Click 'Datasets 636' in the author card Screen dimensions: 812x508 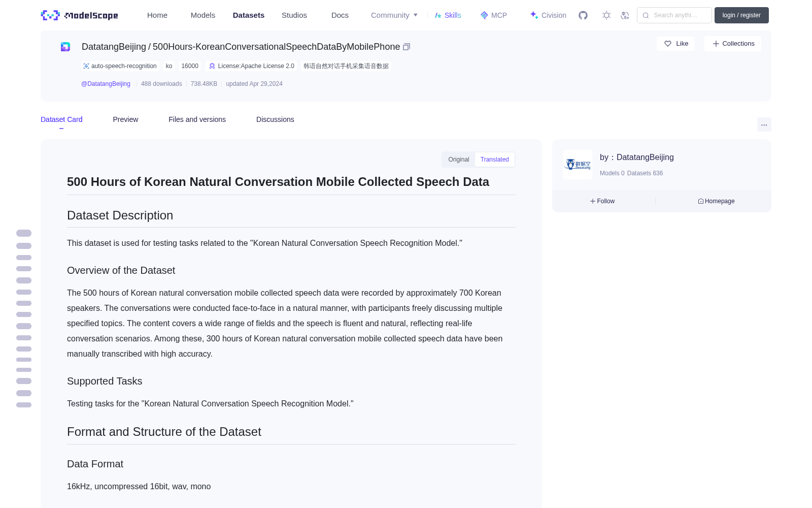coord(645,173)
